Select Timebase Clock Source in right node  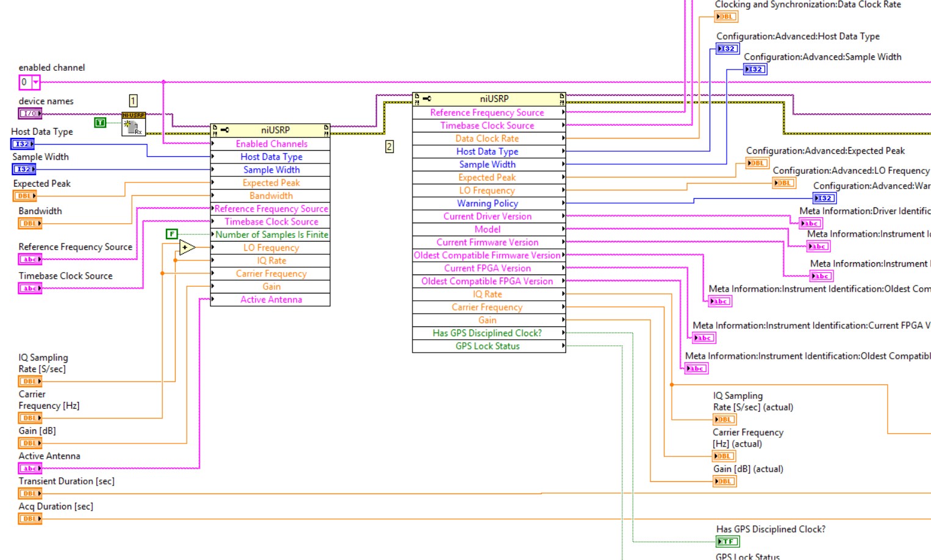489,126
